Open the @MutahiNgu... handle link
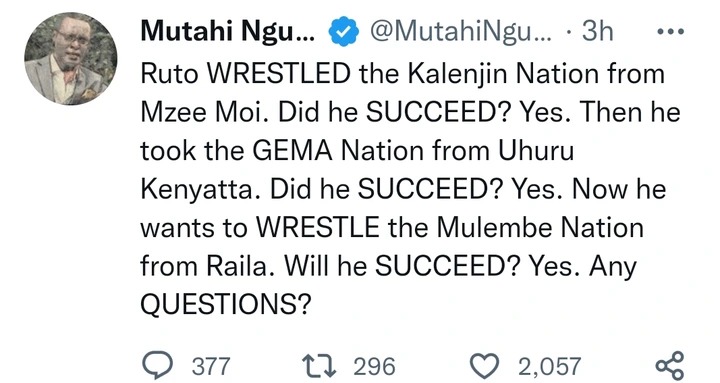Viewport: 720px width, 383px height. (x=460, y=31)
